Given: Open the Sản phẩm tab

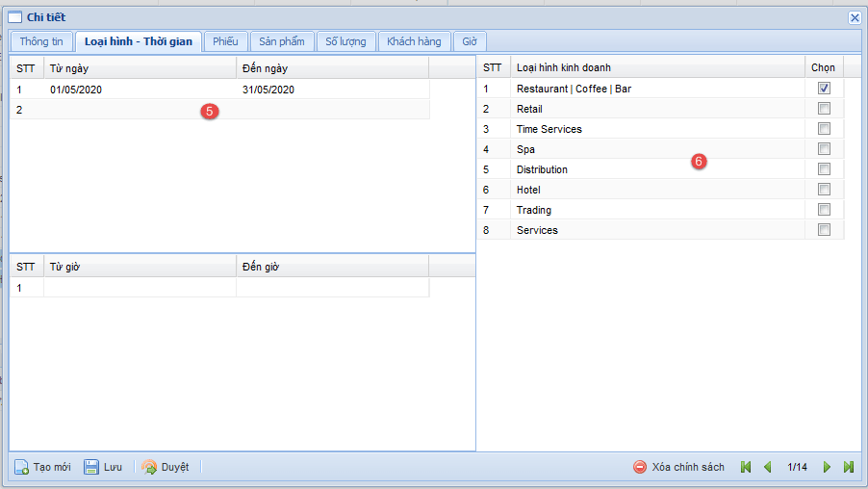Looking at the screenshot, I should [282, 41].
